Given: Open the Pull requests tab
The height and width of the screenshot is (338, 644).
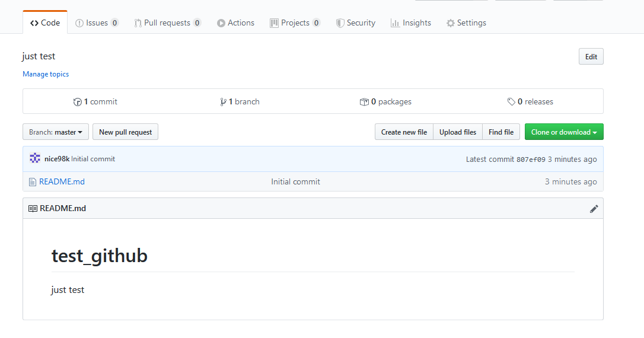Looking at the screenshot, I should (x=167, y=23).
